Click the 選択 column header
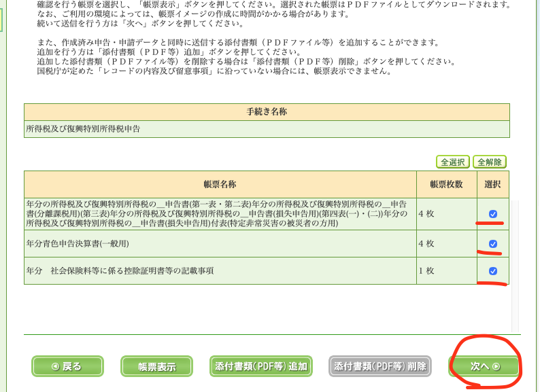 492,184
